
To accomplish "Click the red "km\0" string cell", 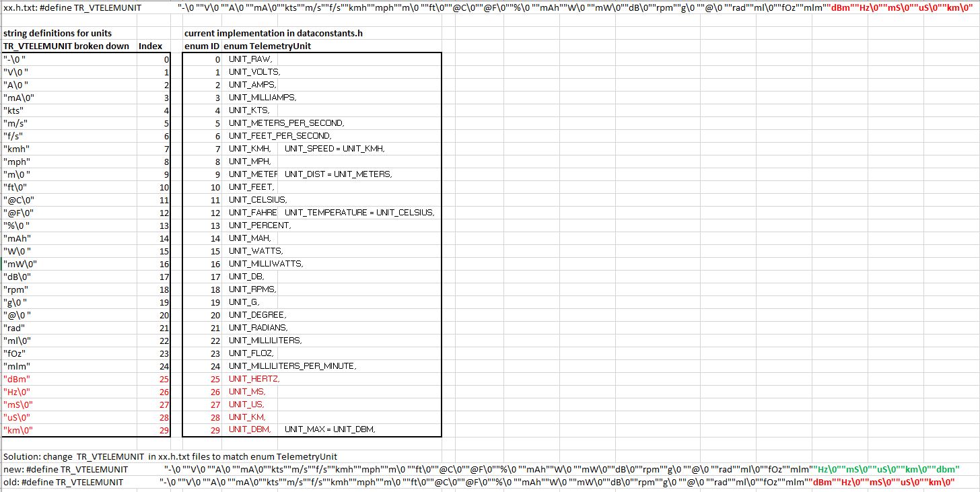I will (18, 430).
